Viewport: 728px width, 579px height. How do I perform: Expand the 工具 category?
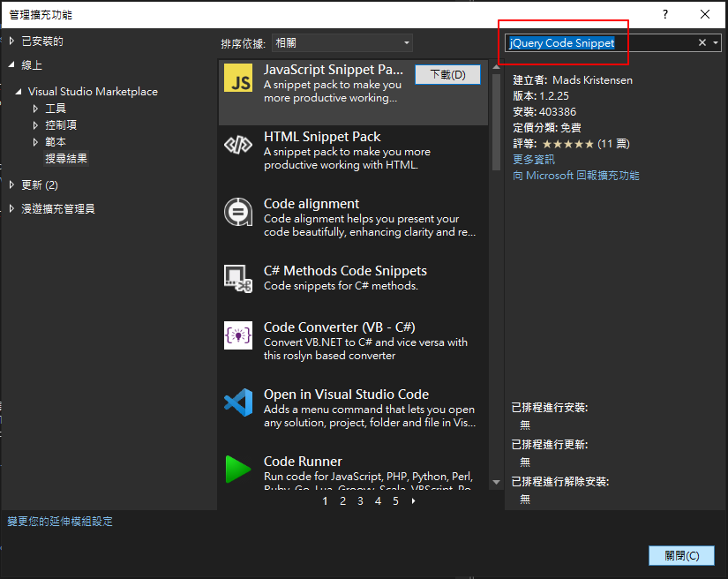click(x=35, y=109)
